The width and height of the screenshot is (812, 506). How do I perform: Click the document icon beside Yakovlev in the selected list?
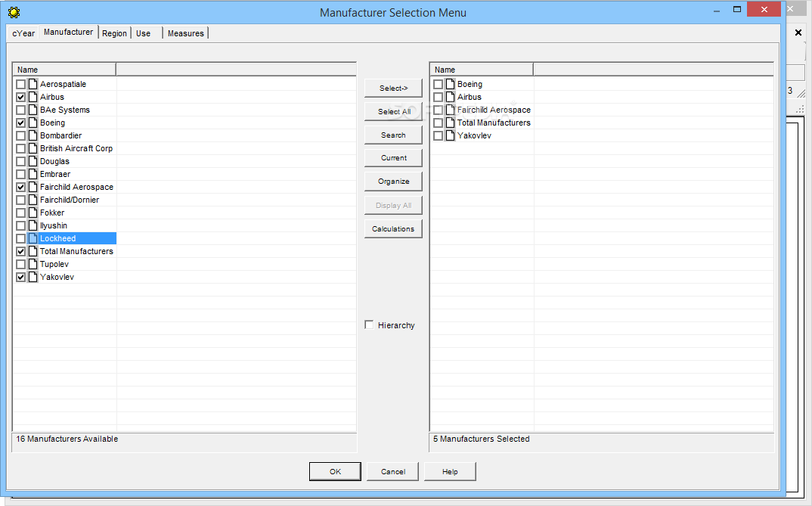point(450,135)
